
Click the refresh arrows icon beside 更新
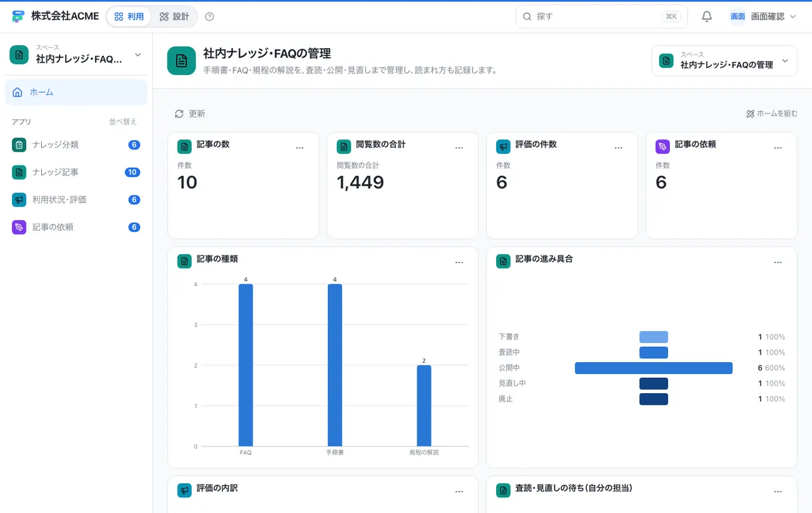coord(180,114)
